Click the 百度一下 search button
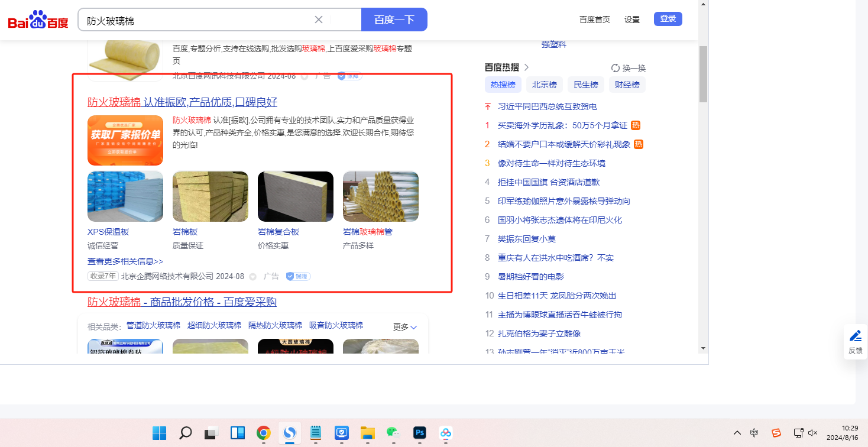 (394, 20)
